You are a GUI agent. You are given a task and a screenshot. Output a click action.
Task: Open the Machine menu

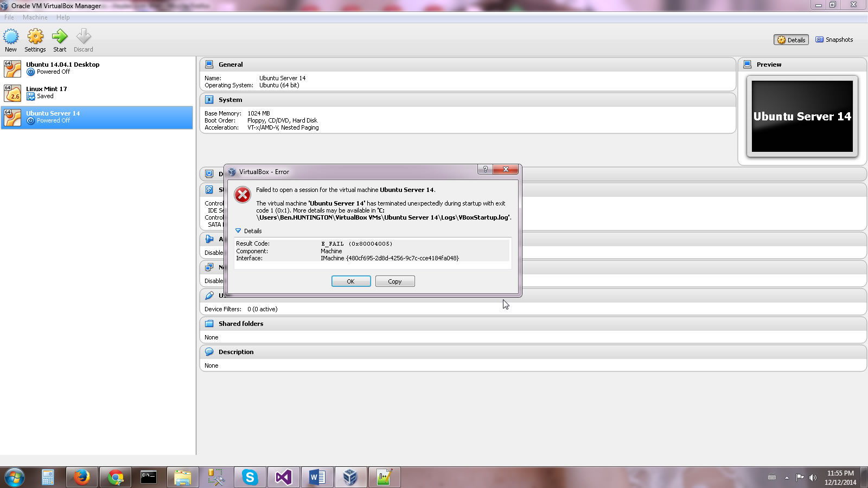click(x=35, y=17)
